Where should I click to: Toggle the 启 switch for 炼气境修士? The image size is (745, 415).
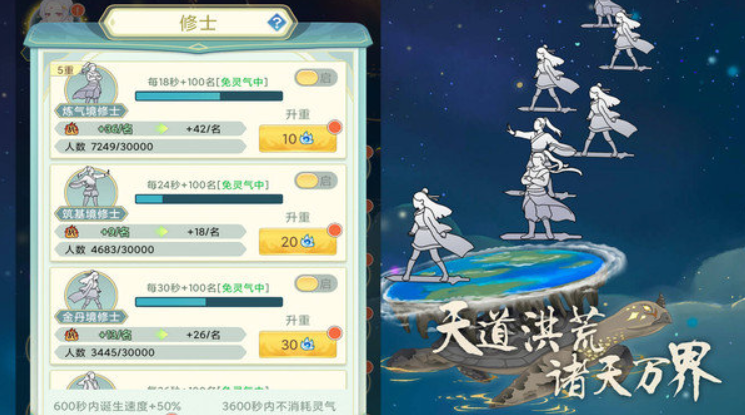[316, 77]
